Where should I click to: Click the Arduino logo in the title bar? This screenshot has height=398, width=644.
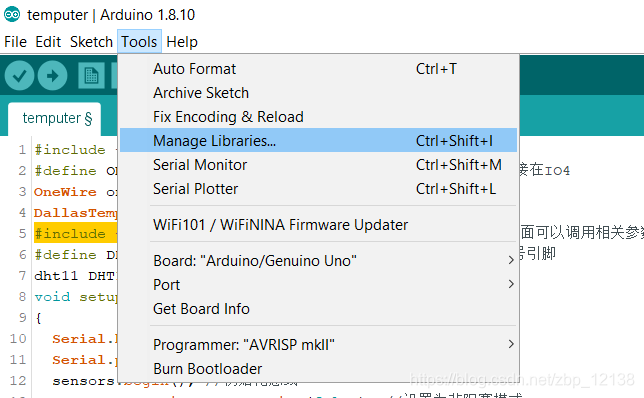12,15
